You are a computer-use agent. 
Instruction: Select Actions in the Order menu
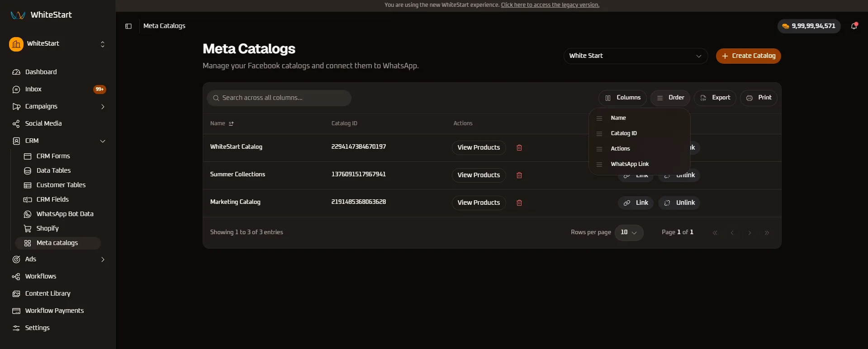tap(639, 149)
